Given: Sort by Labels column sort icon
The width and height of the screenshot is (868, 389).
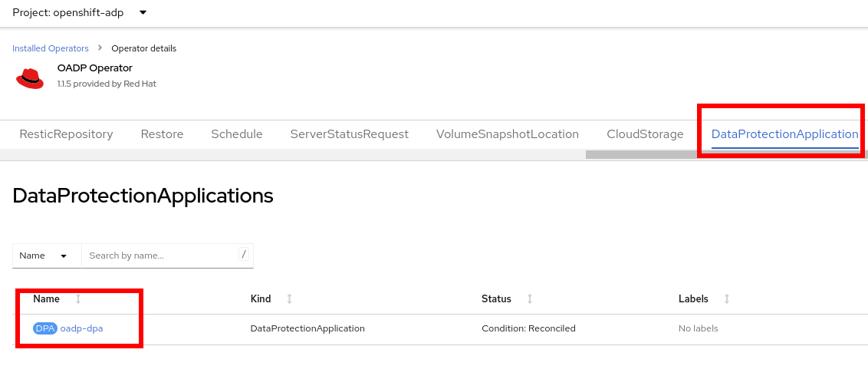Looking at the screenshot, I should coord(727,298).
